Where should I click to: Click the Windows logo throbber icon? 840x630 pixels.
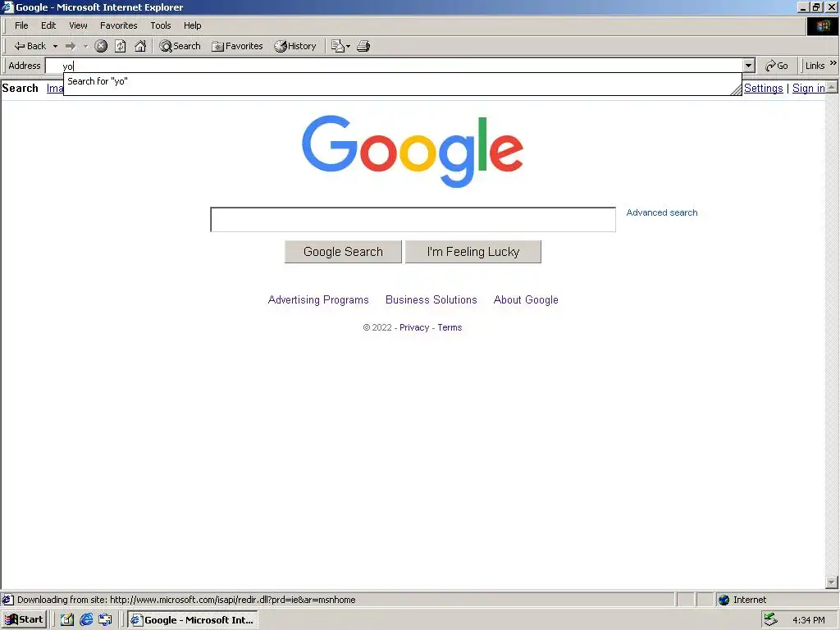pyautogui.click(x=822, y=26)
